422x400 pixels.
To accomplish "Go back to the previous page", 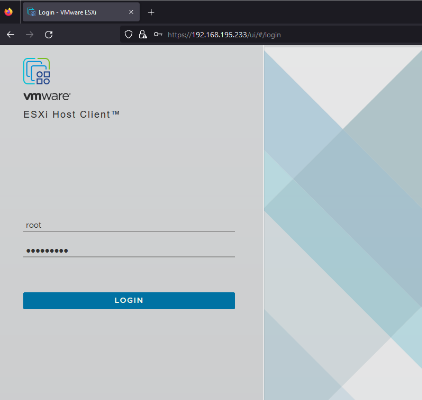I will (10, 34).
